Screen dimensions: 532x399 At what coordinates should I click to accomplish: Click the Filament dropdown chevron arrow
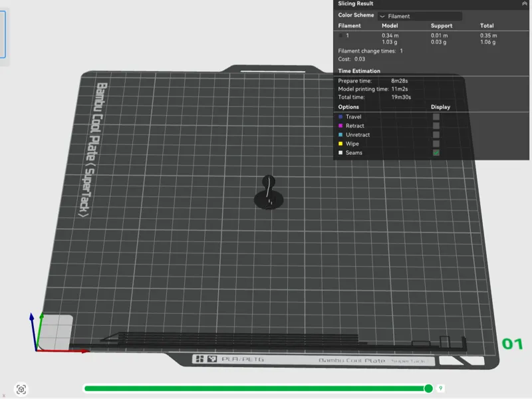(382, 16)
